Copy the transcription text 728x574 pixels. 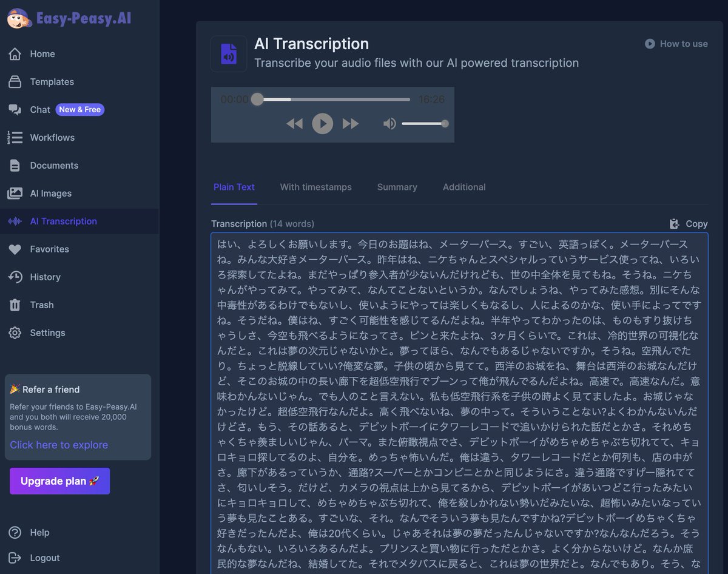point(689,224)
